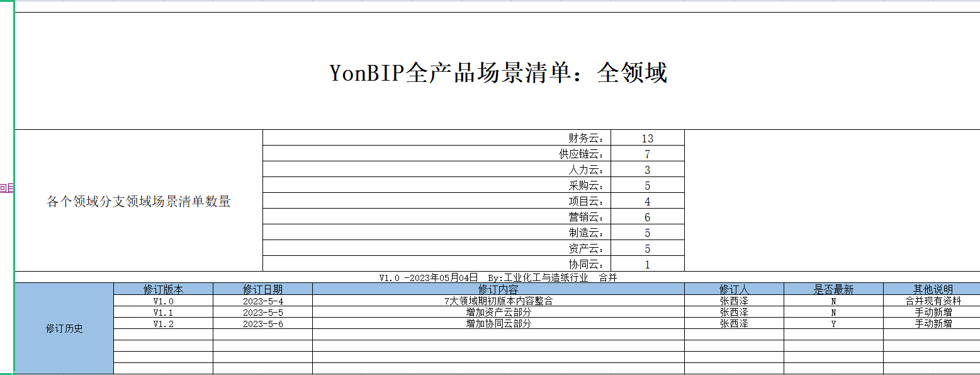Click 手动新增 in the V1.1 row

tap(933, 313)
